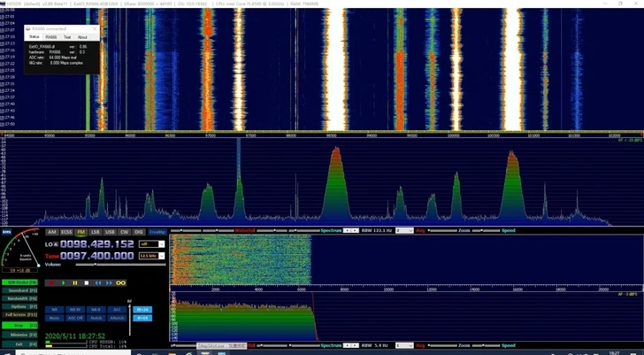Click the right arrow stepper beside RF Spectrum label
Image resolution: width=644 pixels, height=355 pixels.
tap(356, 230)
